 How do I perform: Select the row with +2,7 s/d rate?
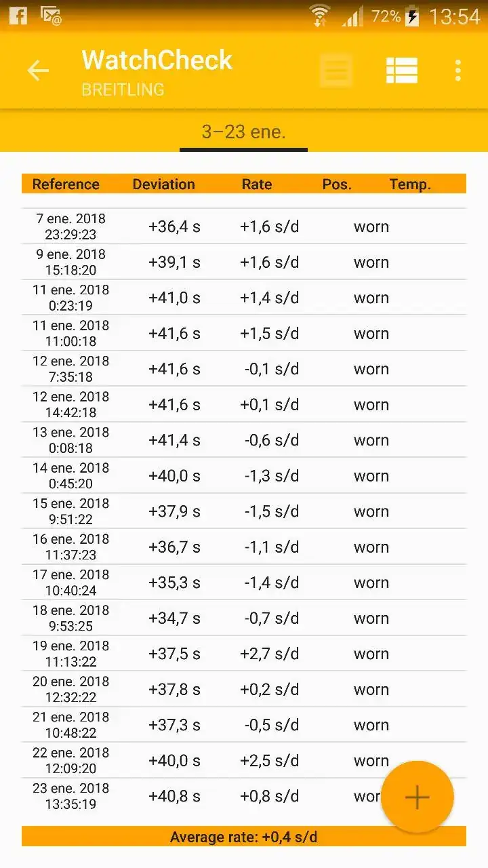pos(244,654)
